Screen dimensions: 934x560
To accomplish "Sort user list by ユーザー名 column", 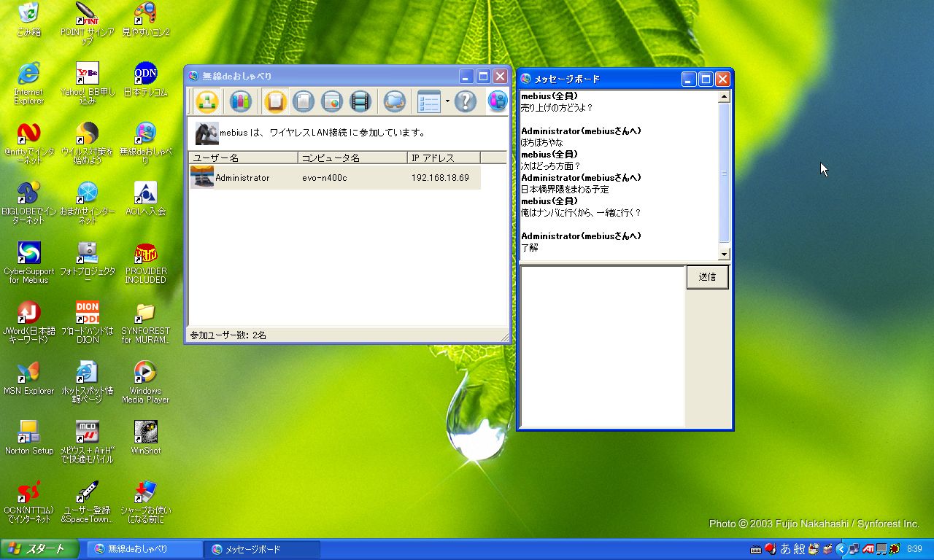I will tap(242, 157).
